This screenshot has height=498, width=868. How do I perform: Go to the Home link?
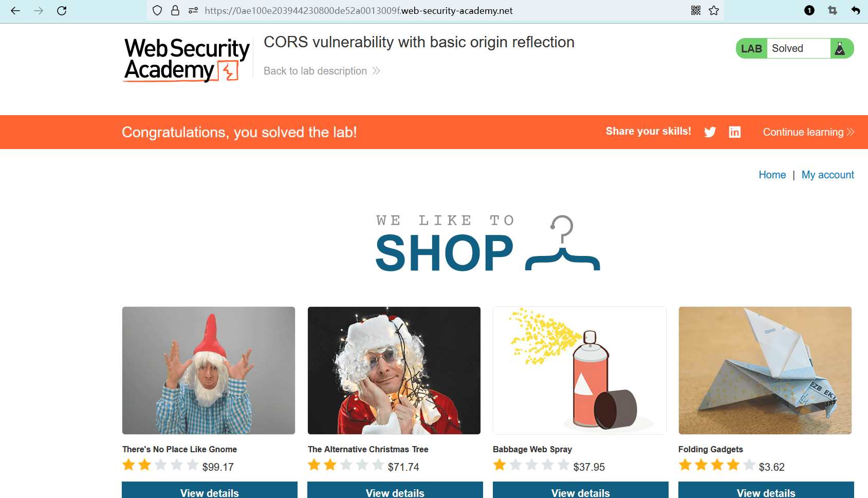pos(772,175)
